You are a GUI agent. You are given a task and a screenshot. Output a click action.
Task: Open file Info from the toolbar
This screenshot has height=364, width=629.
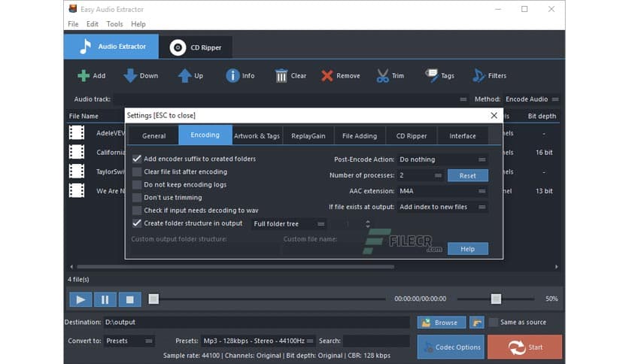232,75
